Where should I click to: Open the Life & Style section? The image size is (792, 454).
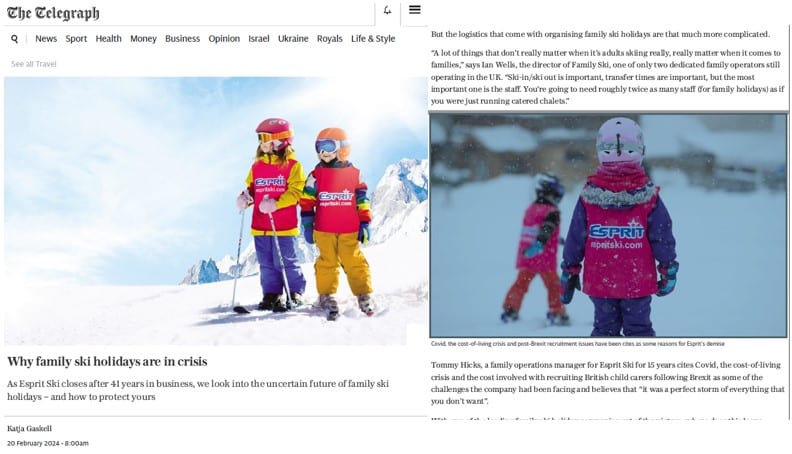pyautogui.click(x=373, y=39)
